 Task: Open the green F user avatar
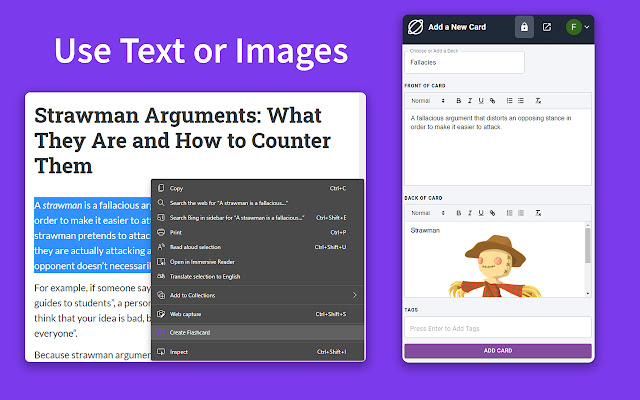(x=573, y=27)
